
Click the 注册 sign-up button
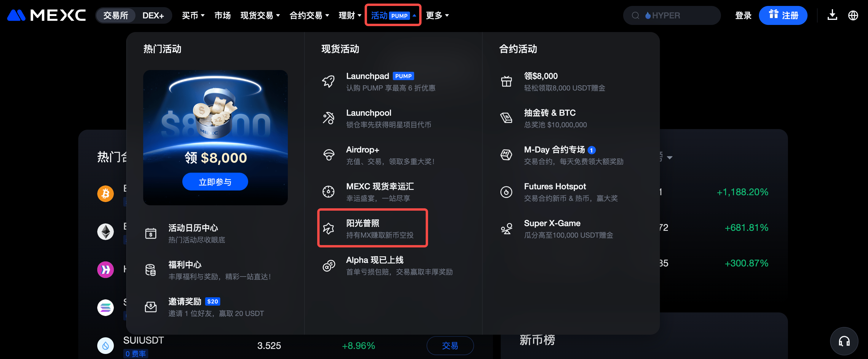click(783, 15)
